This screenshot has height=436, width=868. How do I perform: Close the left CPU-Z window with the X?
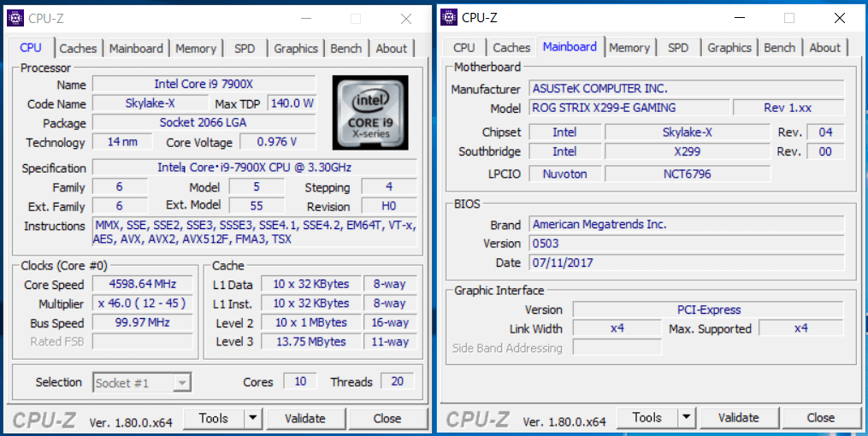[x=406, y=19]
